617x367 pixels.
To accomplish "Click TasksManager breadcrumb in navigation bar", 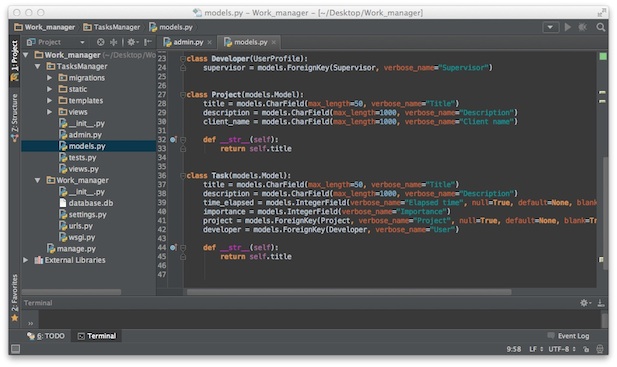I will [112, 27].
